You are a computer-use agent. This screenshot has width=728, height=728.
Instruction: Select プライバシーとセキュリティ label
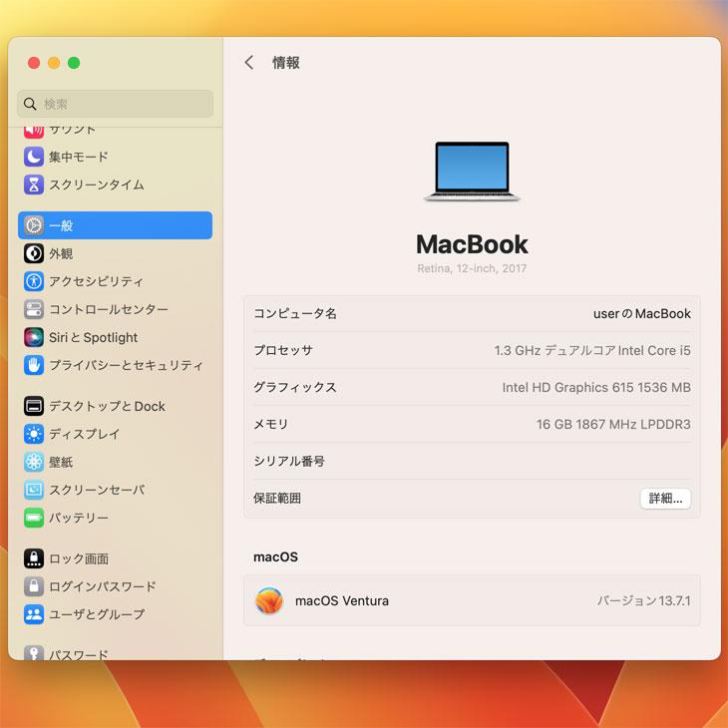(127, 365)
